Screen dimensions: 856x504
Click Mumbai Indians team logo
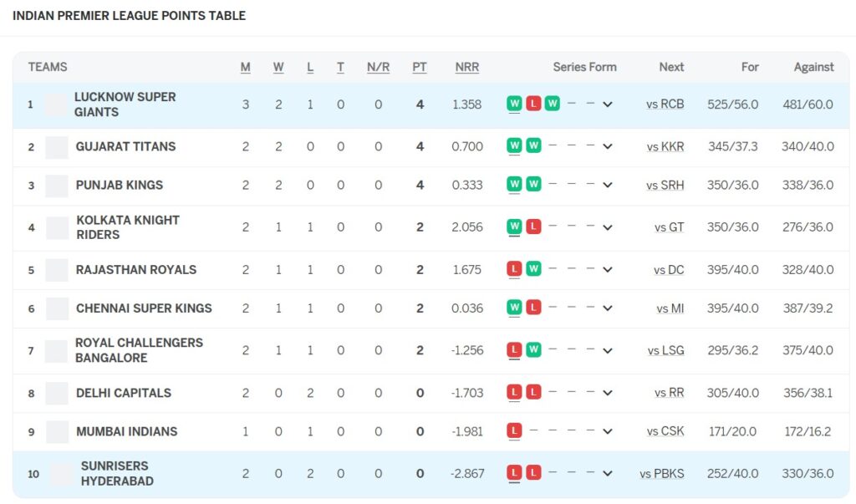(x=57, y=432)
